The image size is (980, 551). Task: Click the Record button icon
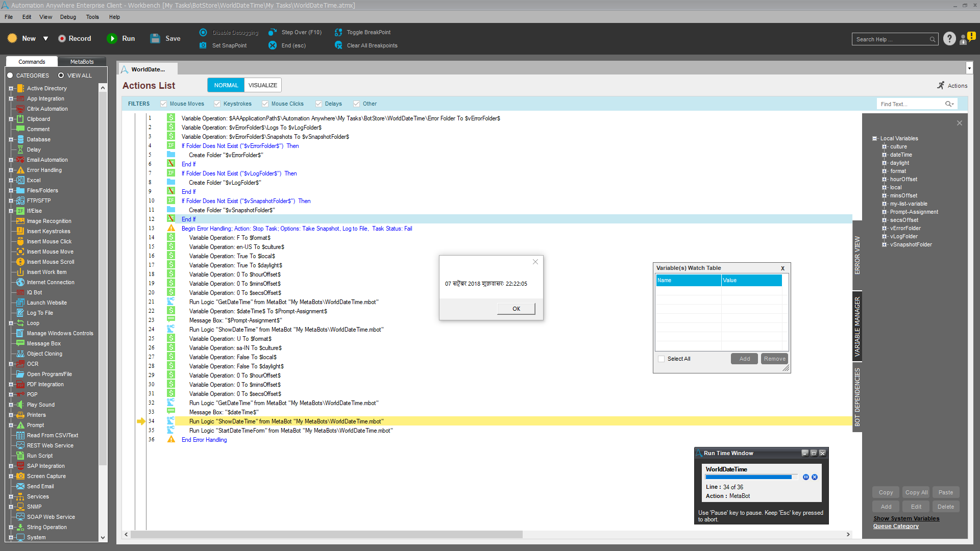pos(62,39)
